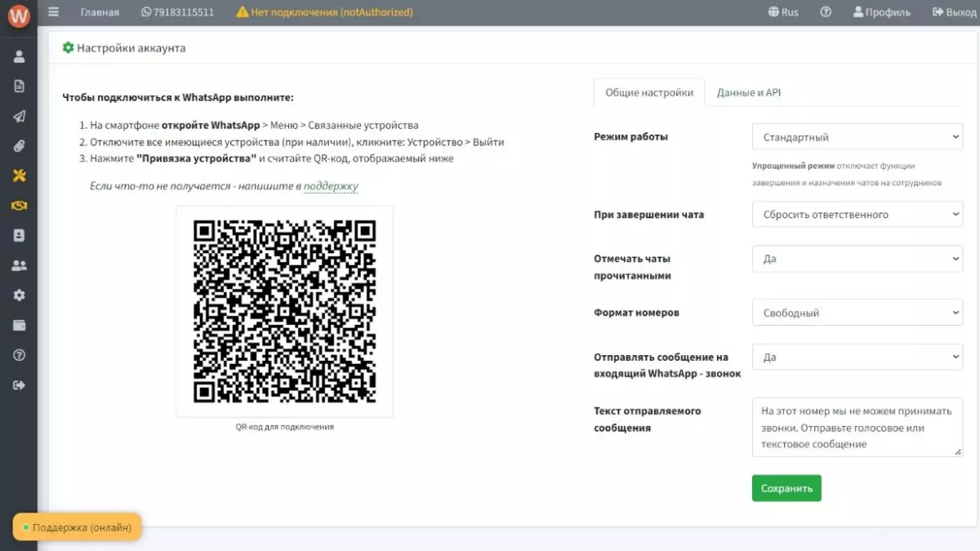
Task: Follow the поддержку support link
Action: [x=331, y=186]
